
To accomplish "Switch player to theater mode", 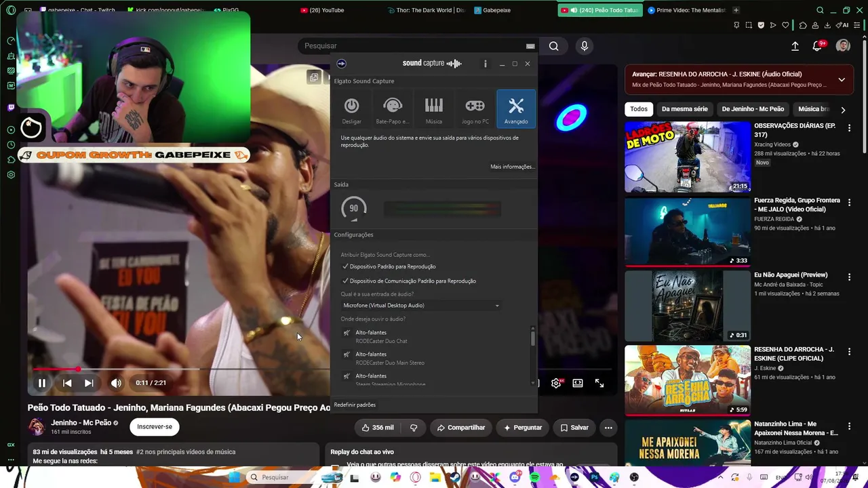I will (578, 383).
